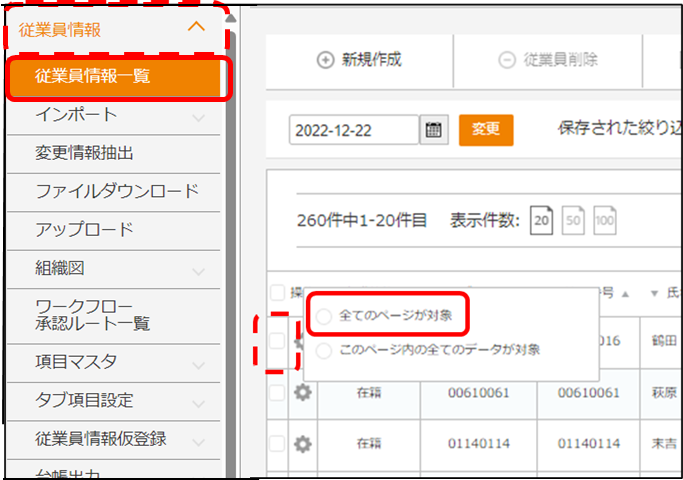Click gear icon for employee 01140114
The height and width of the screenshot is (480, 683).
pos(301,443)
